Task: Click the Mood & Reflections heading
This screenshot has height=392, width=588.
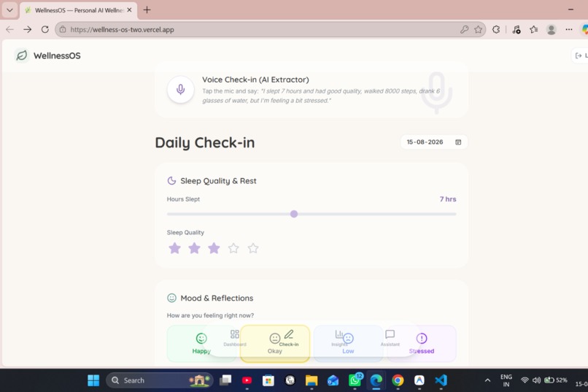Action: pos(217,298)
